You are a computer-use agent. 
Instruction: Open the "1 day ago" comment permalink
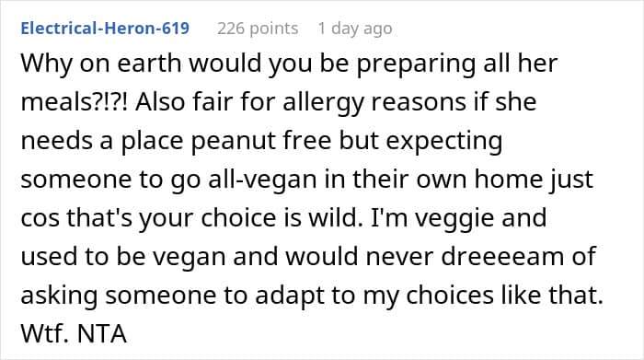coord(355,29)
